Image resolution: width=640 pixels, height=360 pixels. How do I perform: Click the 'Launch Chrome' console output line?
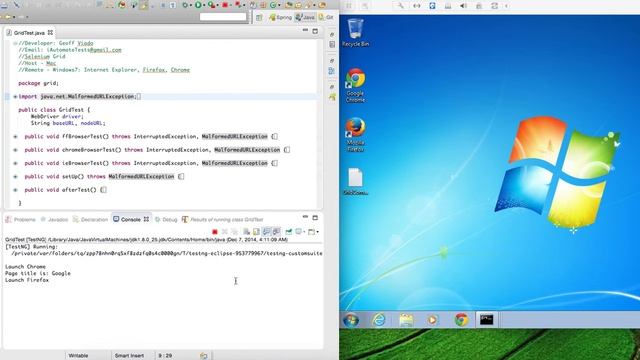click(25, 267)
